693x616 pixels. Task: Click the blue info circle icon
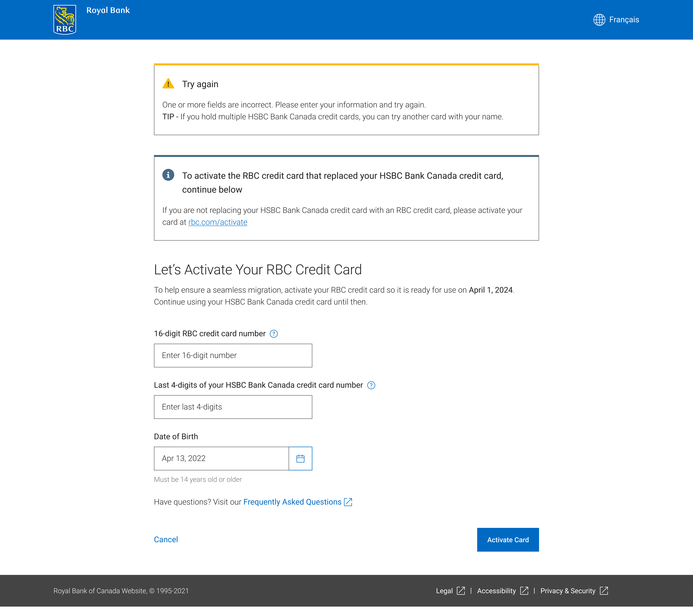click(x=168, y=175)
